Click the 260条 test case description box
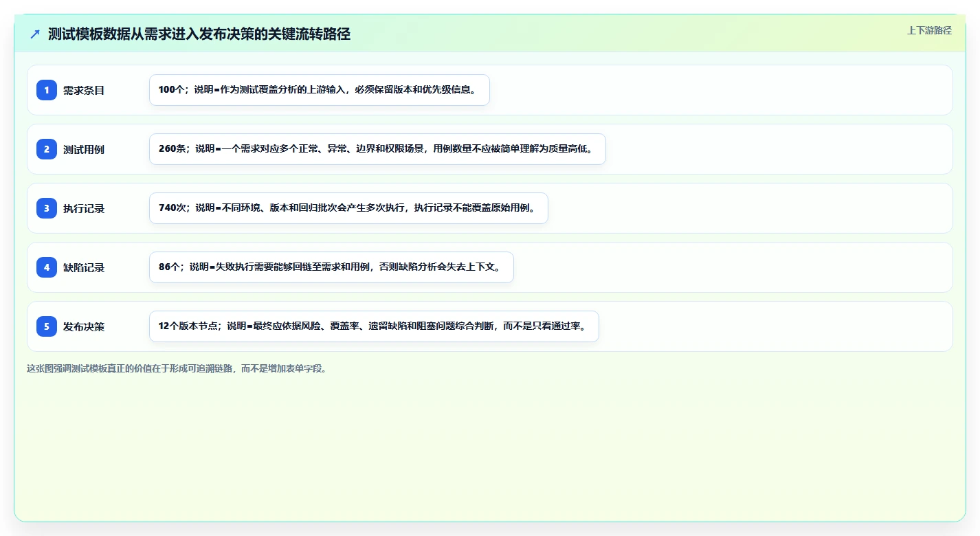980x536 pixels. point(377,149)
